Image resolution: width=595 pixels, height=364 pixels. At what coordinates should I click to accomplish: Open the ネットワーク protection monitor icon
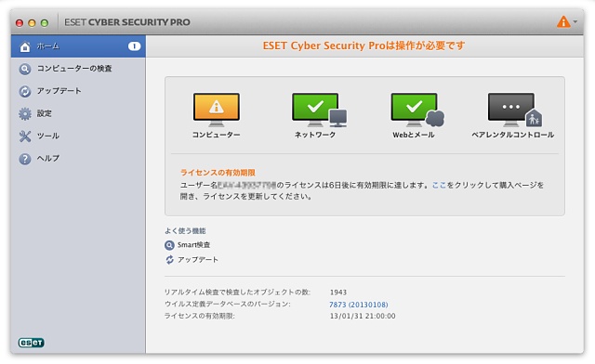[x=319, y=110]
